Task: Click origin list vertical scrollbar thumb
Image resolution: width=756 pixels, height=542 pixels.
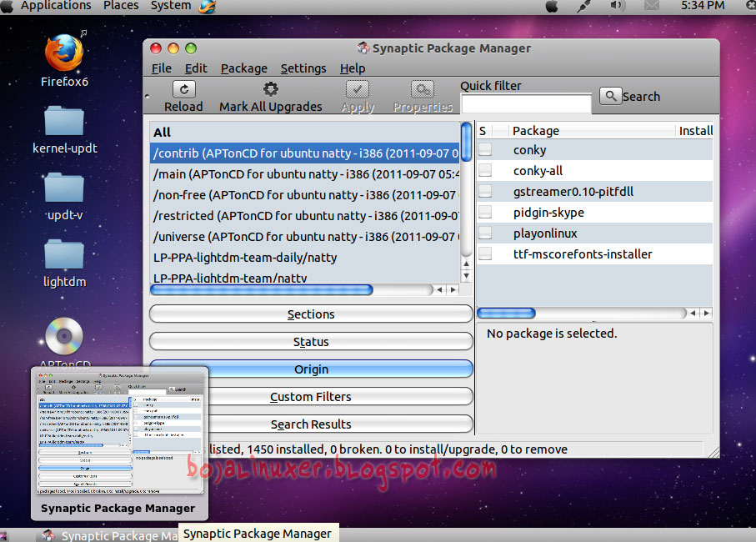Action: (x=466, y=142)
